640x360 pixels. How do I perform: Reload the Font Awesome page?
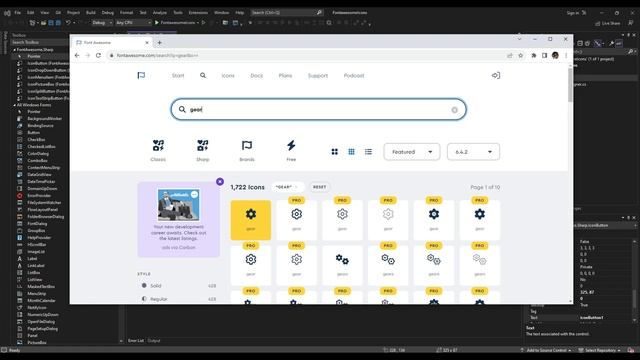[x=98, y=55]
